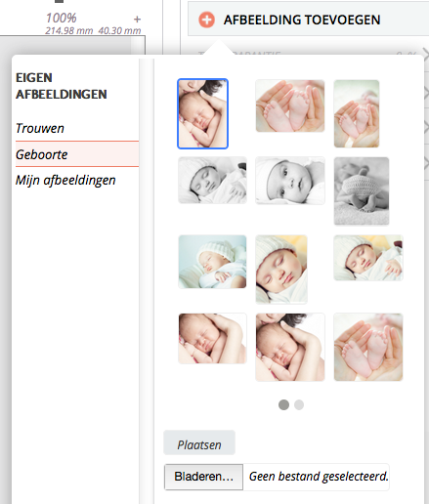
Task: Select black-and-white knitted hat baby thumbnail
Action: [x=362, y=190]
